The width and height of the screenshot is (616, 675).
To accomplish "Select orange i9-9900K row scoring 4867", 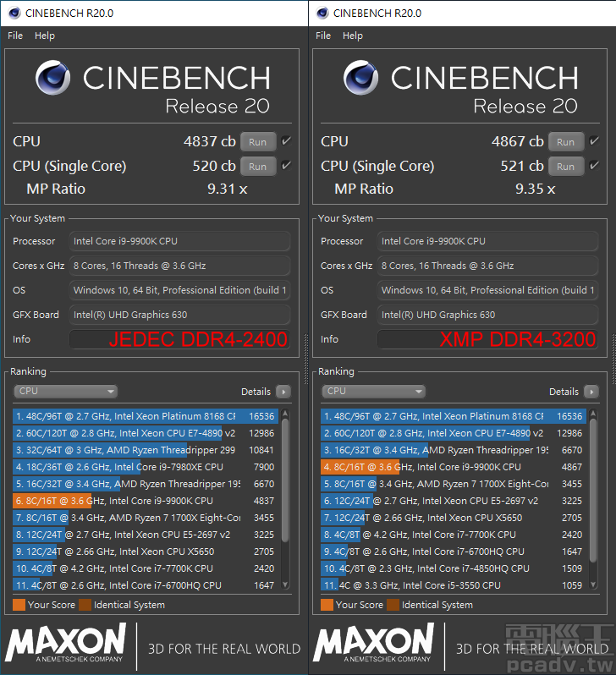I will pos(454,467).
